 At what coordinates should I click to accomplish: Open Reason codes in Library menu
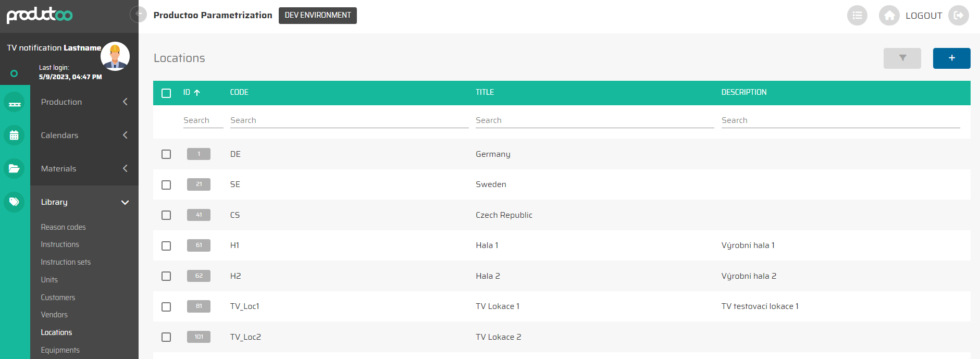64,227
